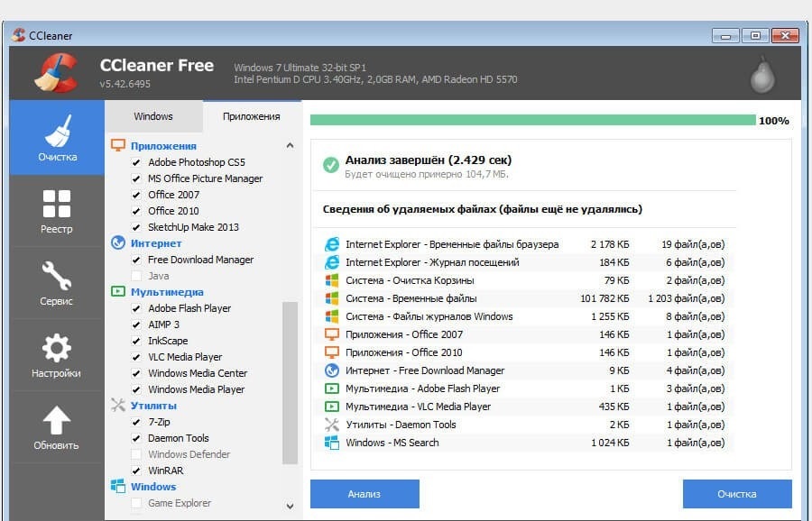
Task: Click the green analysis progress bar
Action: (x=532, y=120)
